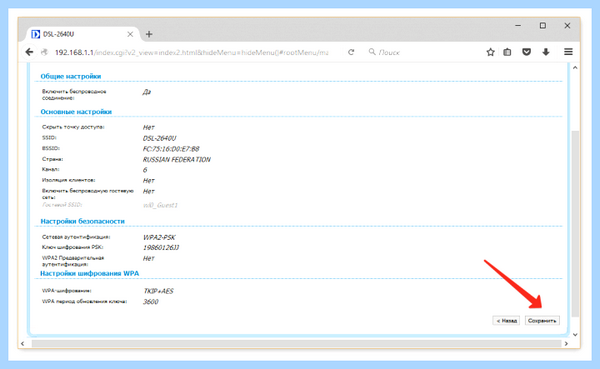Viewport: 600px width, 369px height.
Task: Click the Сохранить button
Action: 542,321
